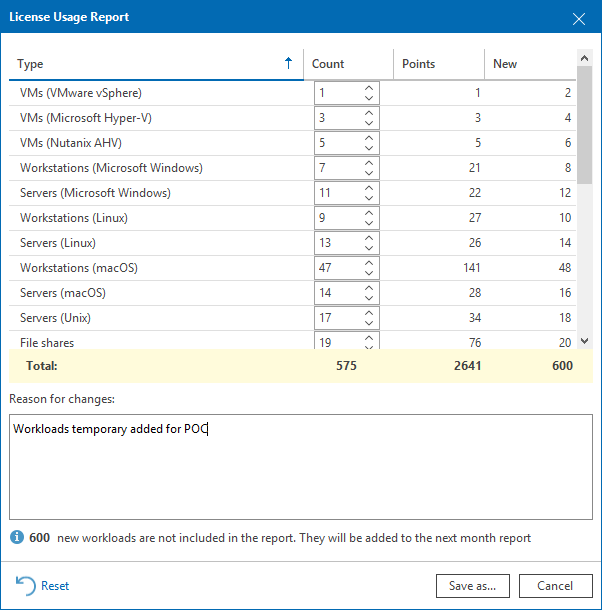Increase count for Servers (Microsoft Windows)
The image size is (602, 610).
click(x=369, y=188)
